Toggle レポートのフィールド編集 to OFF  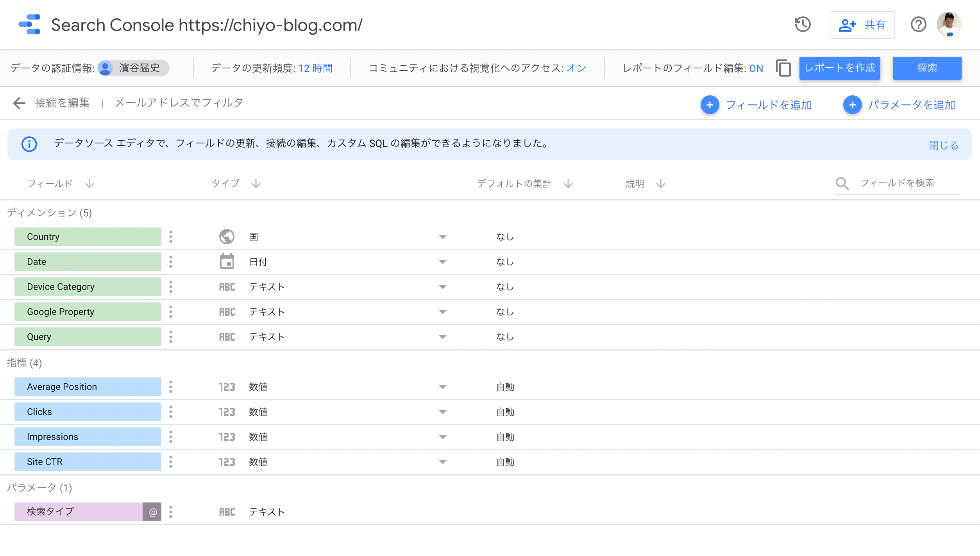point(756,68)
